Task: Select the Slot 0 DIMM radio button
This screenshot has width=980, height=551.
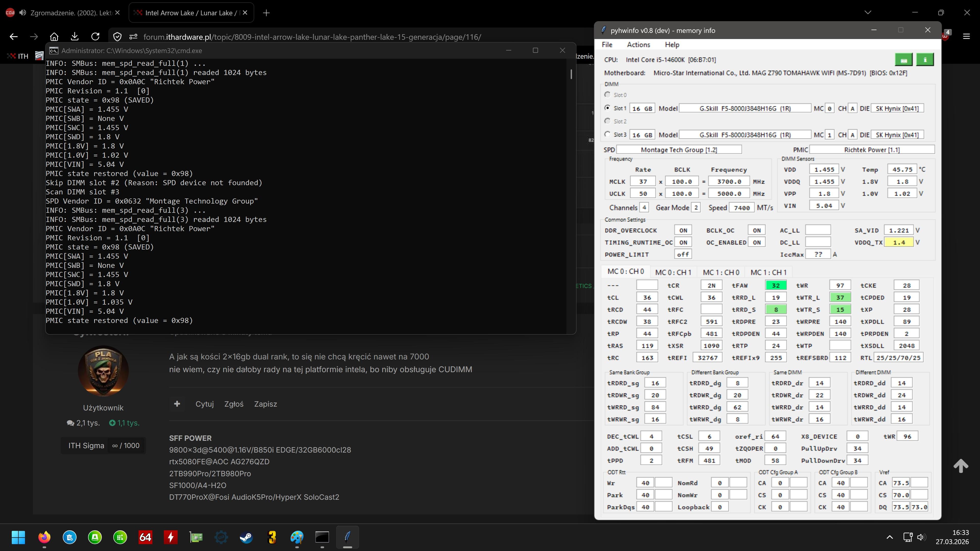Action: coord(608,95)
